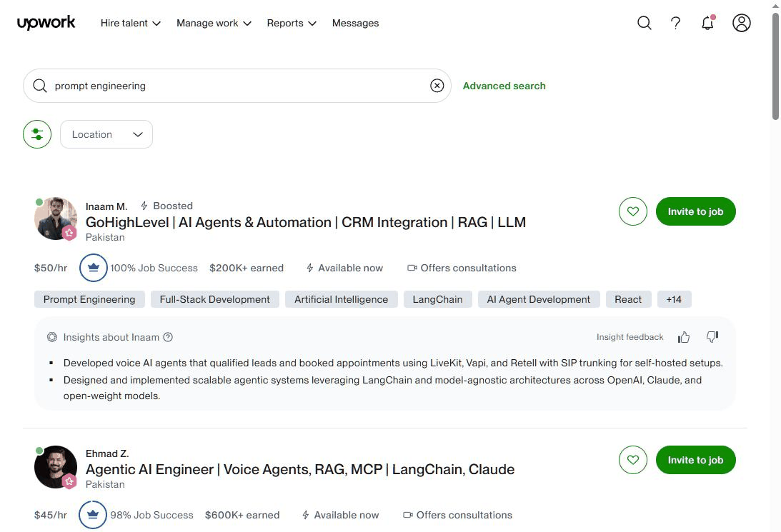This screenshot has width=781, height=532.
Task: Open the help question mark icon
Action: [675, 23]
